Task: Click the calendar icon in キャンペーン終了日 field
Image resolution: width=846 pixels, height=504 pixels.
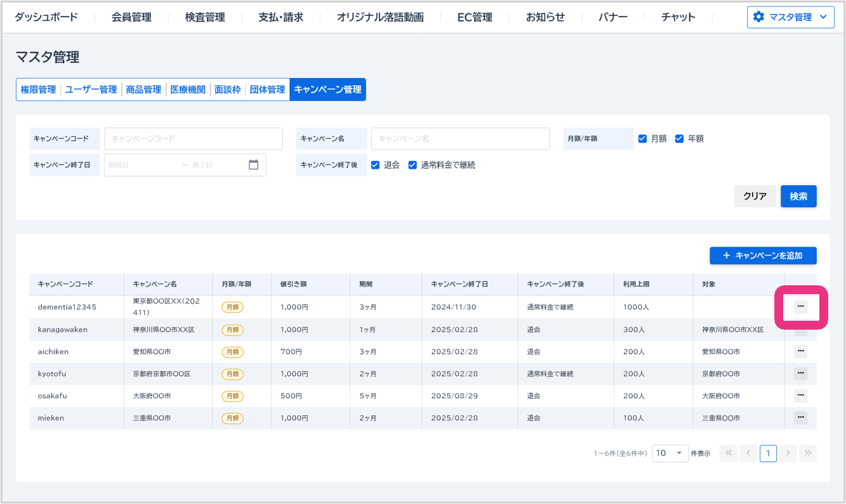Action: (254, 165)
